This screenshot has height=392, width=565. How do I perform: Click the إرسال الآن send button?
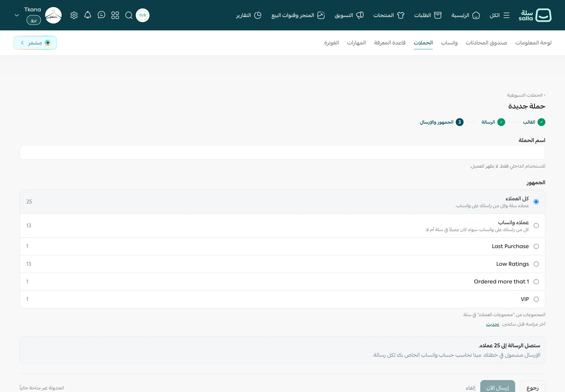point(497,388)
